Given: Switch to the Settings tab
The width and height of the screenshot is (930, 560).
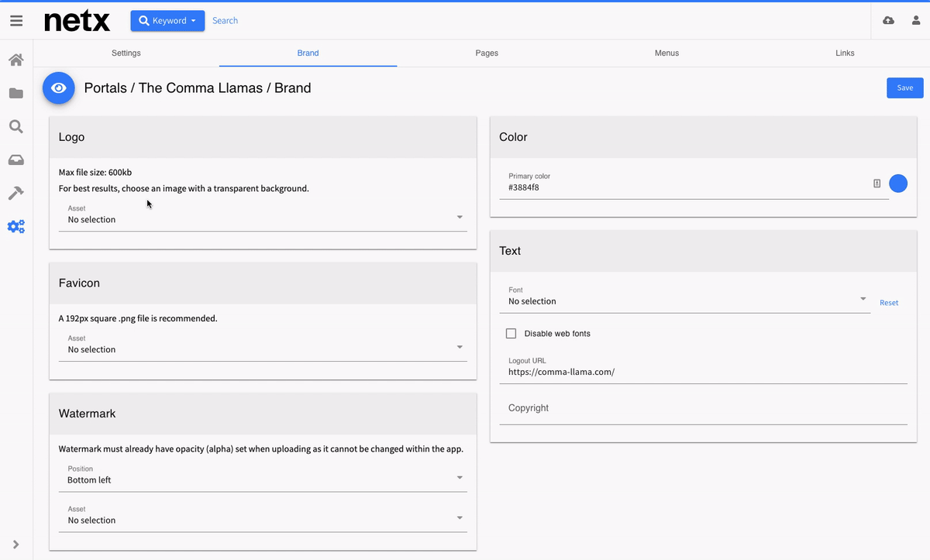Looking at the screenshot, I should click(x=126, y=53).
